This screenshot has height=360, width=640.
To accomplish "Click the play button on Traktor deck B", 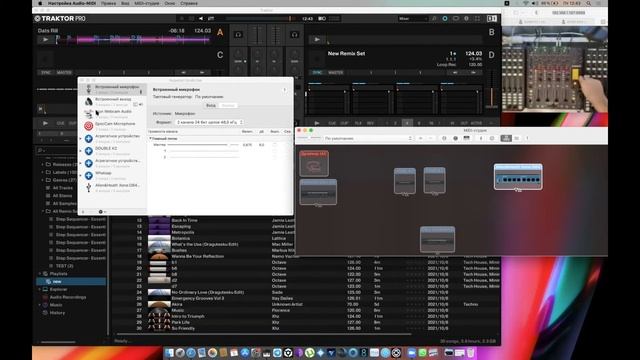I will click(317, 40).
